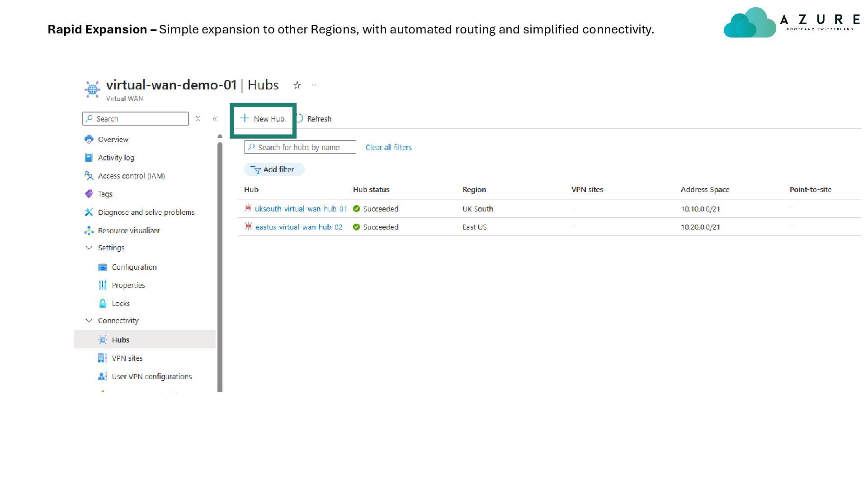Click the Locks padlock icon
The width and height of the screenshot is (868, 488).
(x=103, y=303)
